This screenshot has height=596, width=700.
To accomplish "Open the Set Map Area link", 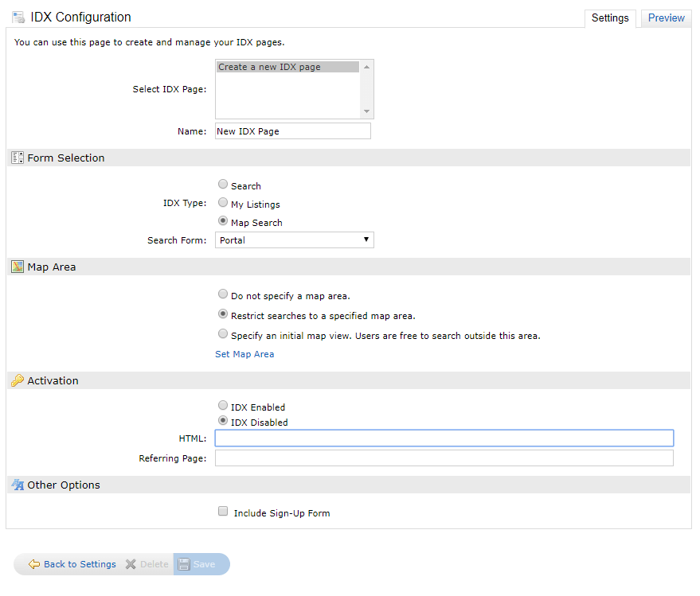I will [x=244, y=354].
